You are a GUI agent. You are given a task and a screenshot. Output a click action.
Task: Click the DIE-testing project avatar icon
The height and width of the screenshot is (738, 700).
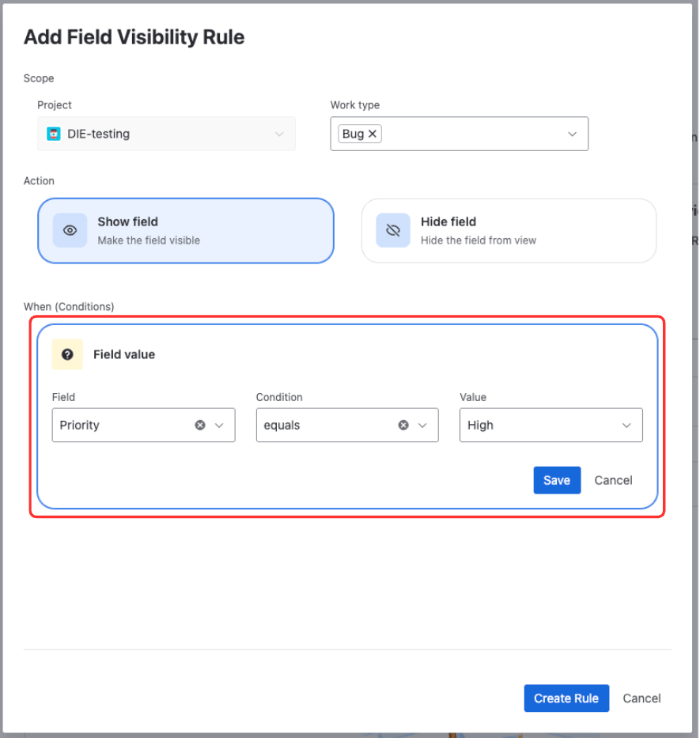pos(54,134)
